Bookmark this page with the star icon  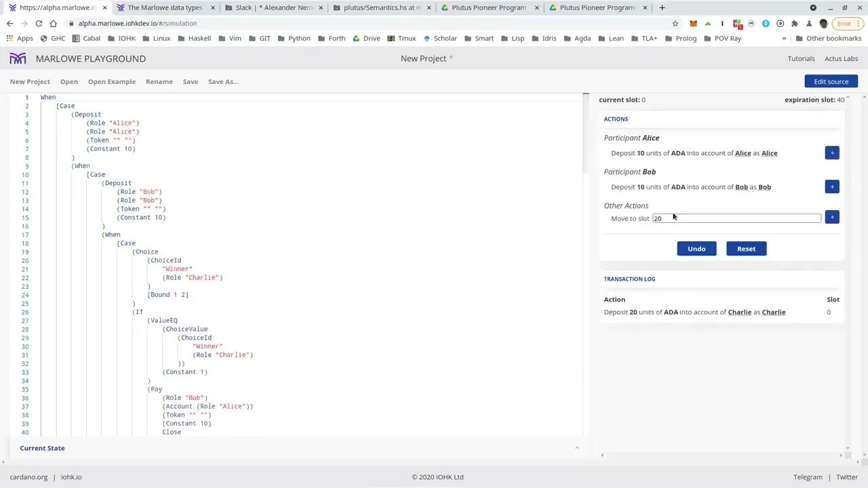tap(675, 24)
